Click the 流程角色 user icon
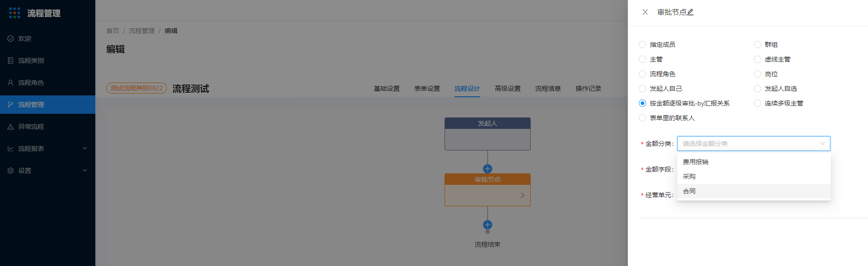The image size is (868, 266). click(11, 83)
